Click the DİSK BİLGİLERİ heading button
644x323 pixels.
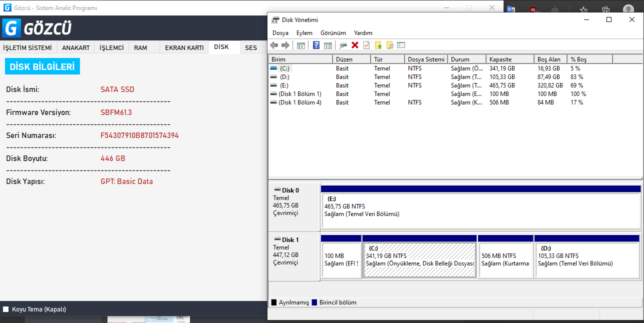[x=42, y=66]
